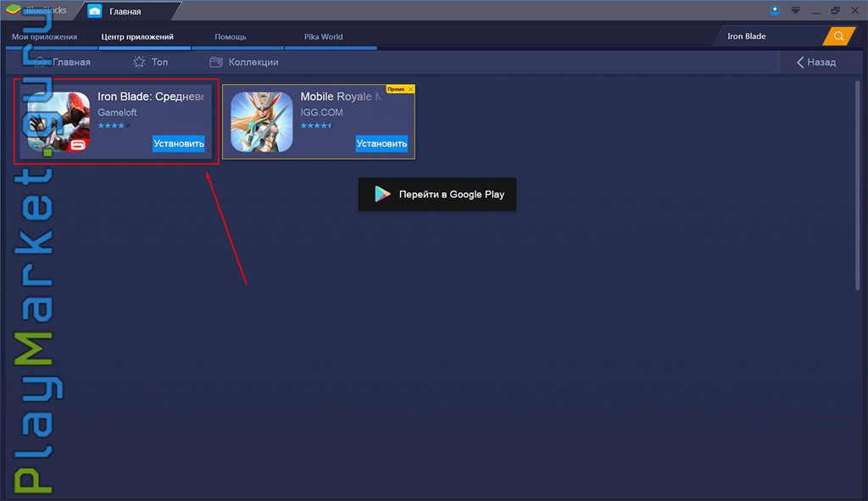Open Mobile Royale app thumbnail

point(261,122)
